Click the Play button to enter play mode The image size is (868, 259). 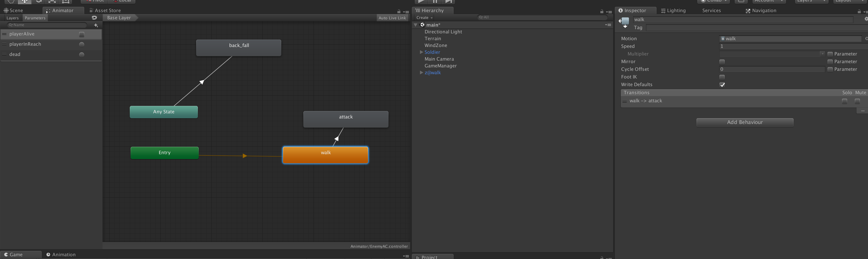pos(421,1)
